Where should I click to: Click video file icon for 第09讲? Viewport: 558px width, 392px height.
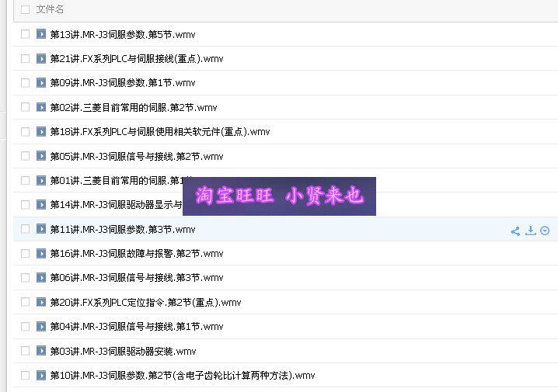(41, 82)
